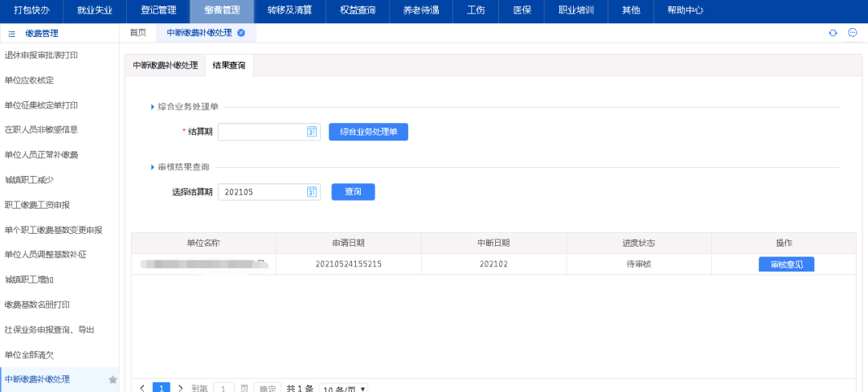Click the refresh icon at top right

pos(833,33)
